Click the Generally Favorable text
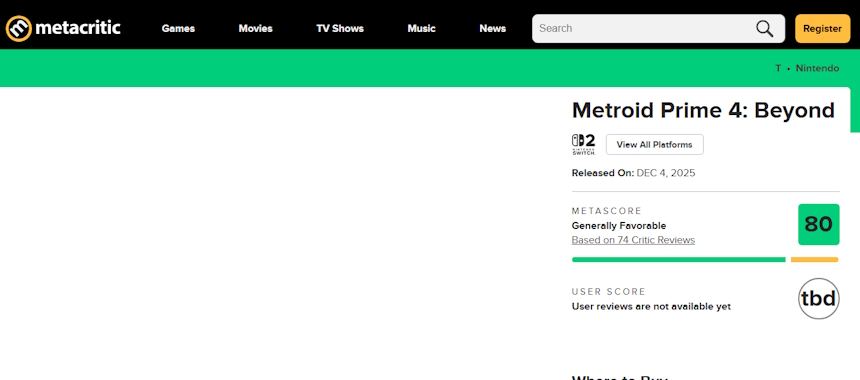The width and height of the screenshot is (860, 380). (x=619, y=226)
